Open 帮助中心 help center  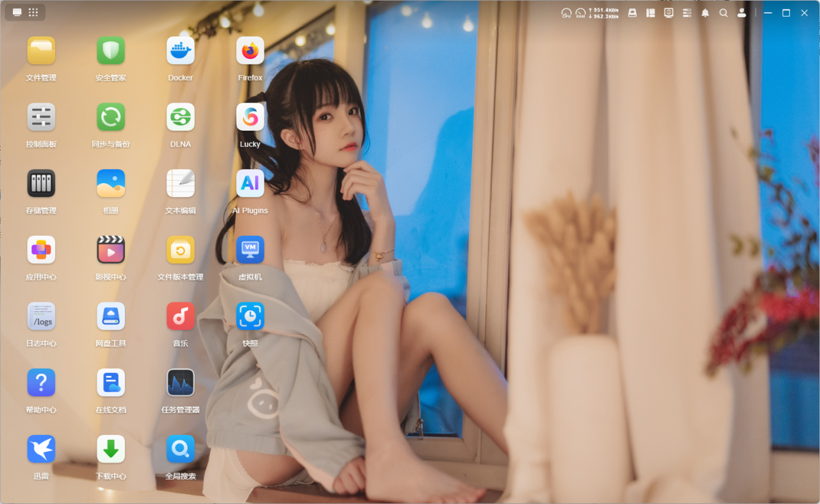[41, 382]
